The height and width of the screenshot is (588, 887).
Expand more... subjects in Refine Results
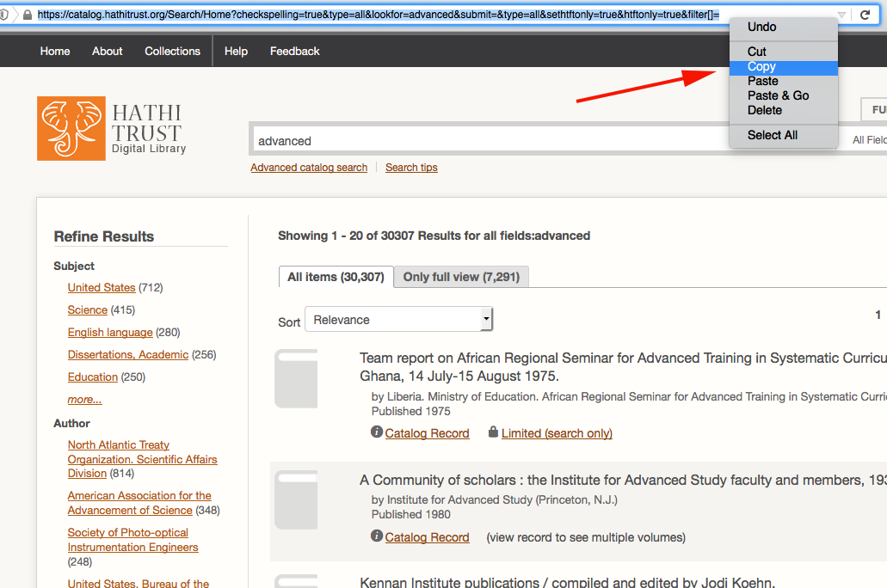pyautogui.click(x=84, y=399)
